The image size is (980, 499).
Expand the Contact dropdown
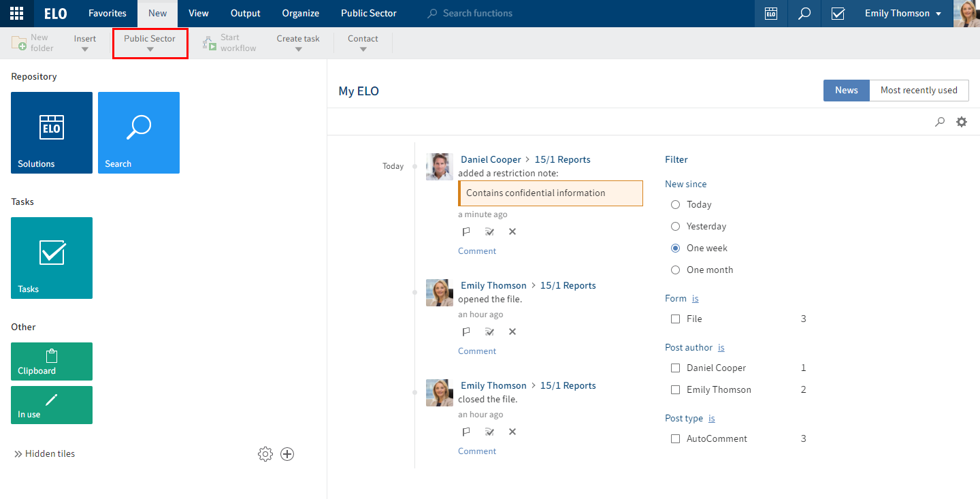click(x=363, y=43)
